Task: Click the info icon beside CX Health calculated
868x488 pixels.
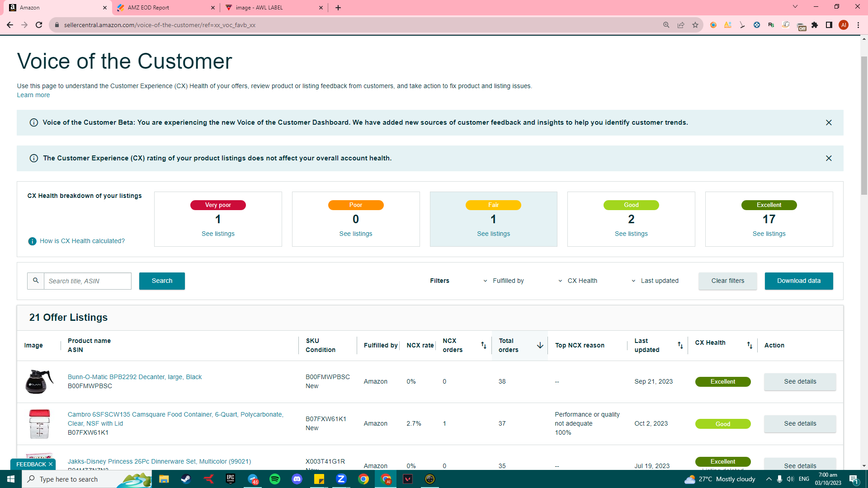Action: 32,241
